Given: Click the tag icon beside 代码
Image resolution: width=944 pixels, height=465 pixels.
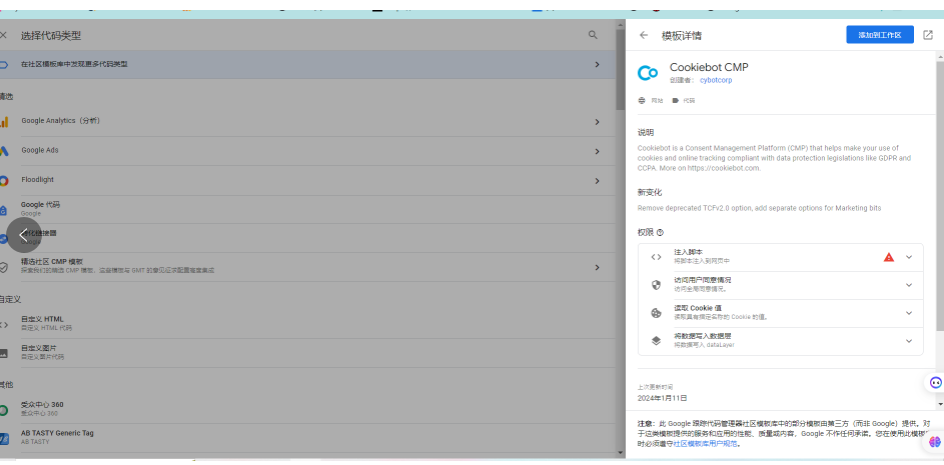Looking at the screenshot, I should coord(675,101).
